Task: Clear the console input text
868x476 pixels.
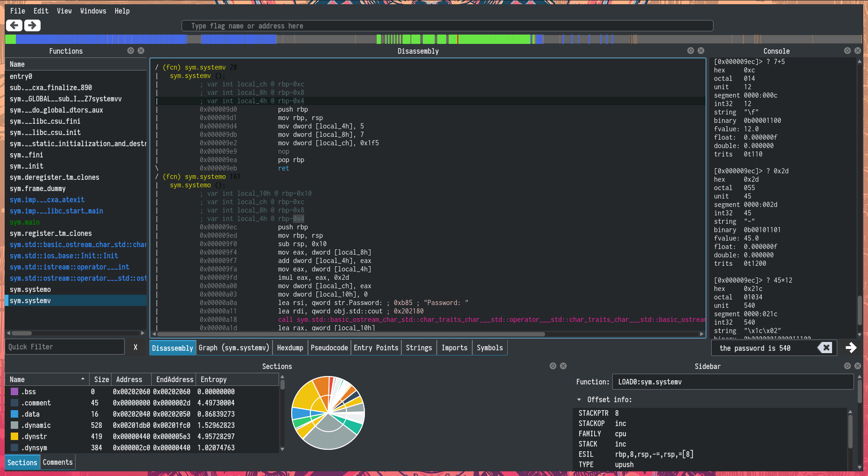Action: [825, 348]
